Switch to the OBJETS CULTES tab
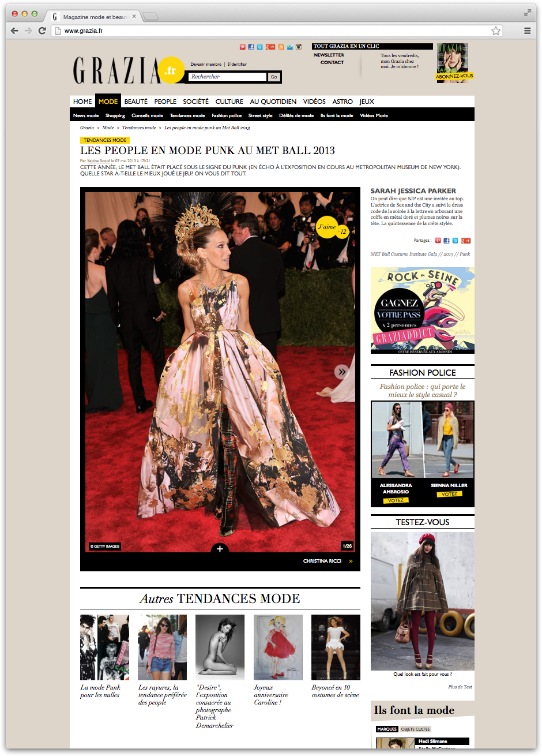 (x=416, y=729)
